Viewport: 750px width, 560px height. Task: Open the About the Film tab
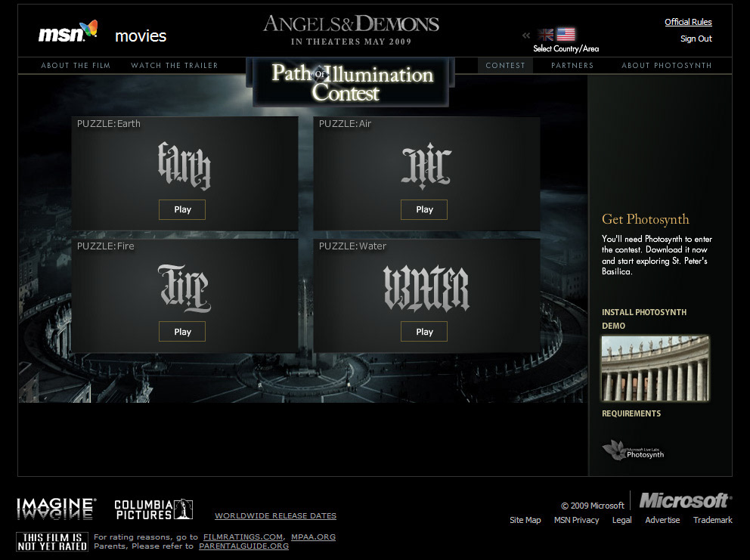(76, 66)
